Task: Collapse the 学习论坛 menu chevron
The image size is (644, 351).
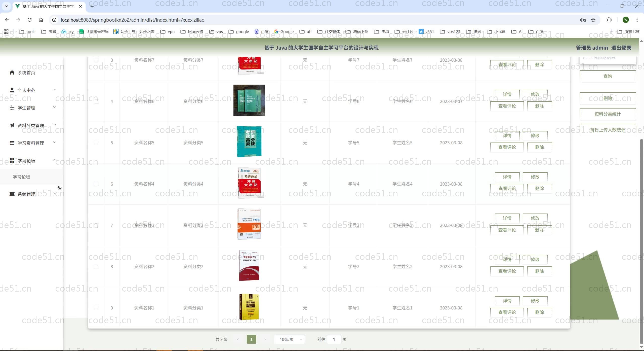Action: 55,160
